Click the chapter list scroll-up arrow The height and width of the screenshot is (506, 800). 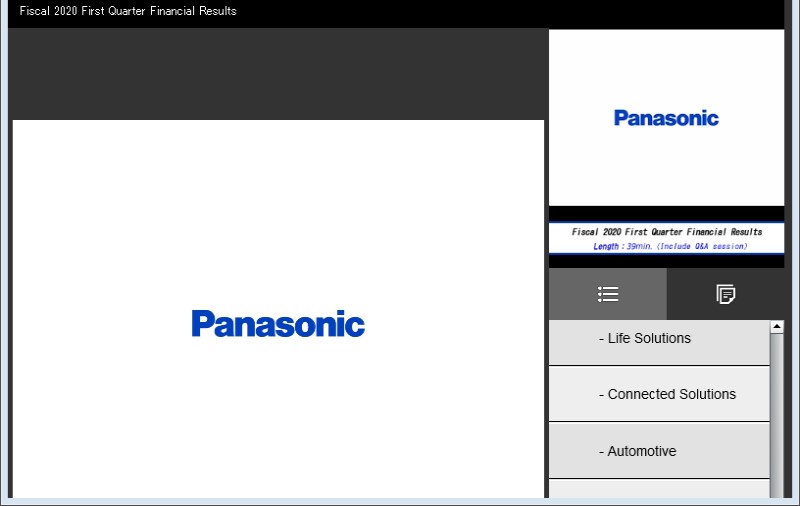pyautogui.click(x=777, y=327)
